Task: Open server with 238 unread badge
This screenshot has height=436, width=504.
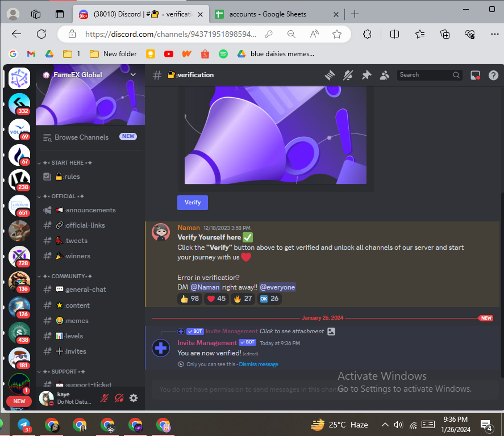Action: [x=19, y=180]
